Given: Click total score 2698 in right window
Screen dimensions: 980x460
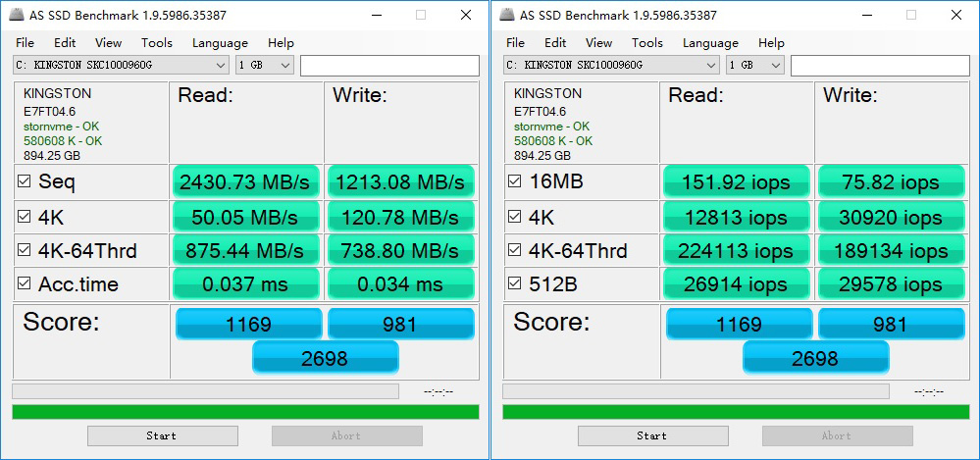Looking at the screenshot, I should point(815,357).
